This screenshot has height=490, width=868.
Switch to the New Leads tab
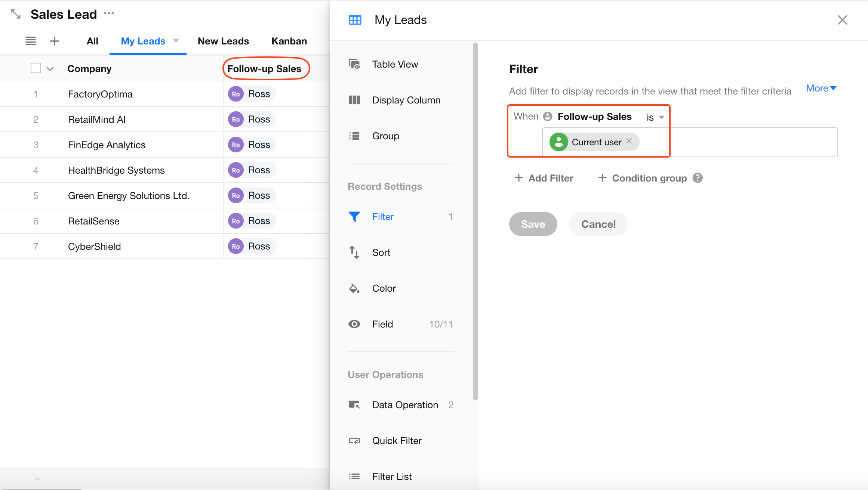[223, 41]
